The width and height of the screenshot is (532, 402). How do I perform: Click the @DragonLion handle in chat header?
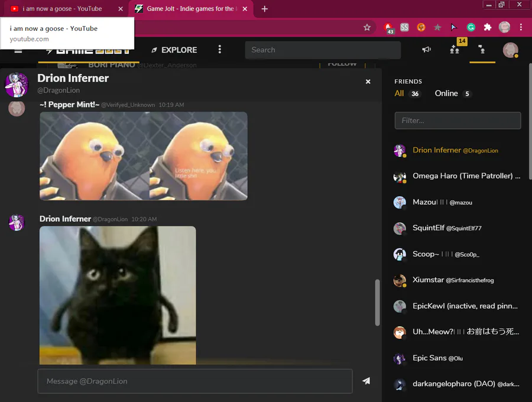pos(59,90)
